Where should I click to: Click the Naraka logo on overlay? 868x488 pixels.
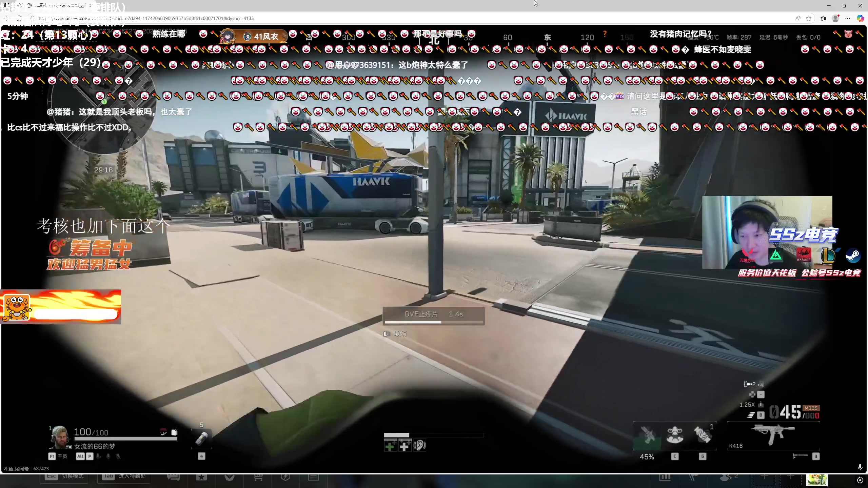(804, 255)
